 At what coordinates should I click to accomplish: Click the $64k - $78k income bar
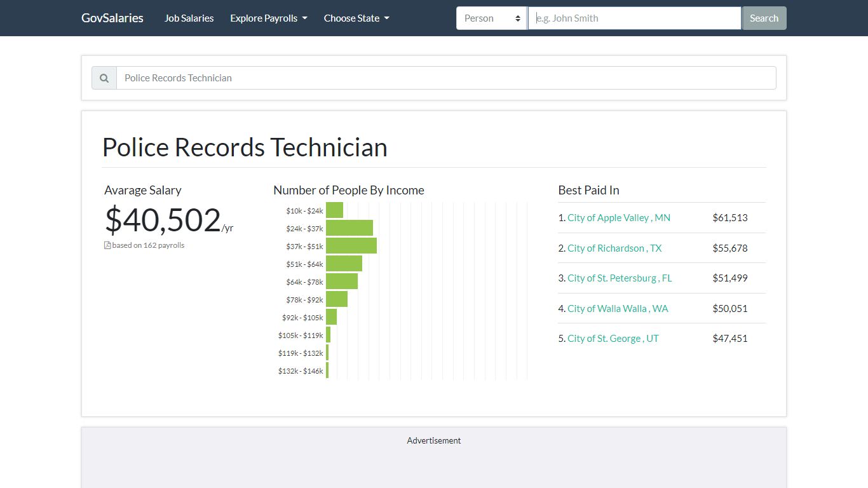click(x=342, y=281)
